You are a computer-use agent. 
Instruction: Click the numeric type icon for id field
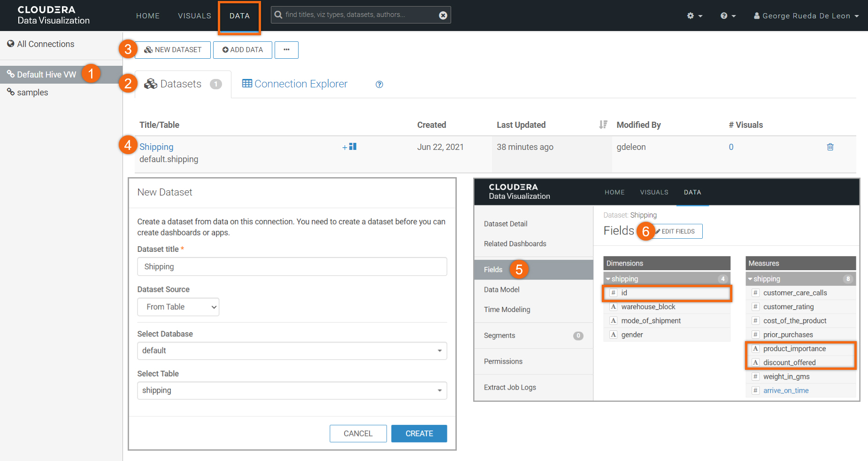click(613, 293)
